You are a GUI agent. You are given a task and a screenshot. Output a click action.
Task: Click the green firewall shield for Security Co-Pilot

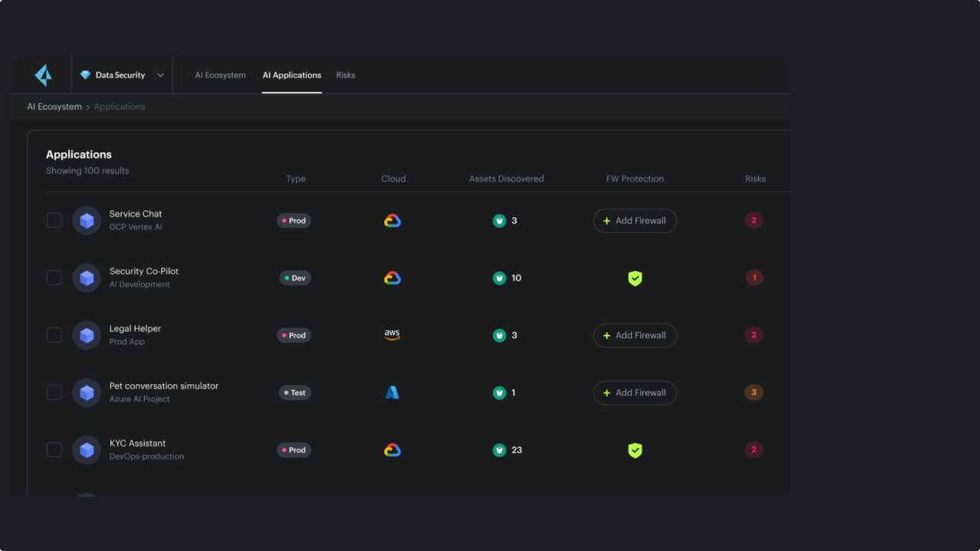(635, 278)
